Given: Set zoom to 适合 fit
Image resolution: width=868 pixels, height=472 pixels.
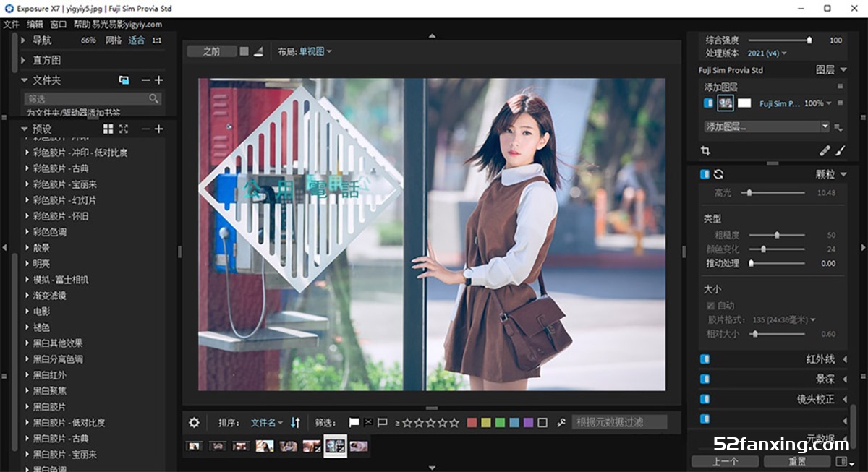Looking at the screenshot, I should coord(137,40).
